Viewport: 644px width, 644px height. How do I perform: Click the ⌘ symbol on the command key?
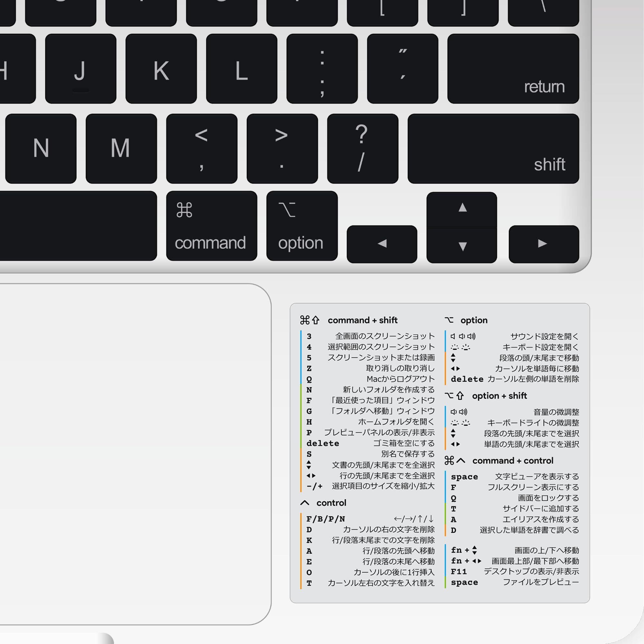point(184,210)
